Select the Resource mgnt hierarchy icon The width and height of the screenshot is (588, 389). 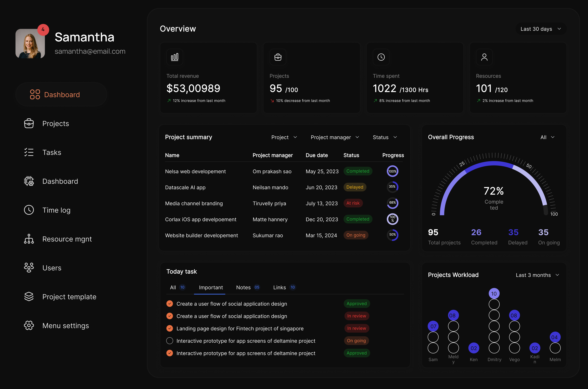click(29, 239)
